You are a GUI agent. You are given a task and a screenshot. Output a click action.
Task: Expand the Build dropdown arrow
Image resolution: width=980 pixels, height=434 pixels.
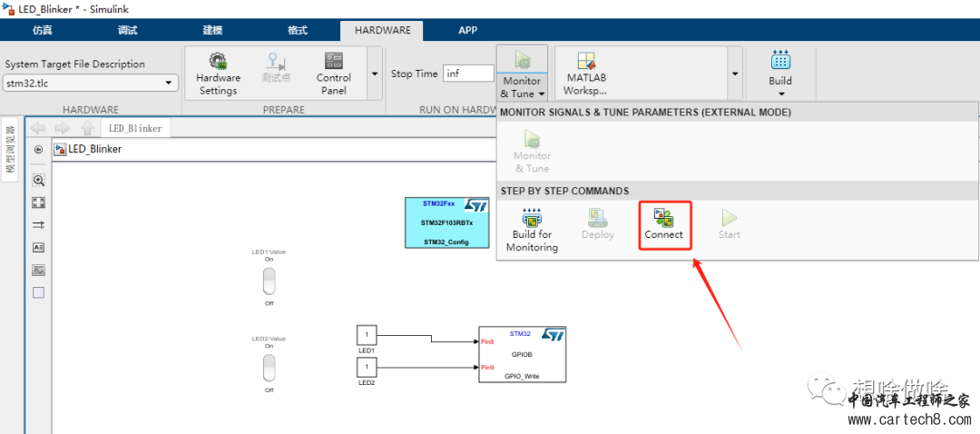[780, 94]
